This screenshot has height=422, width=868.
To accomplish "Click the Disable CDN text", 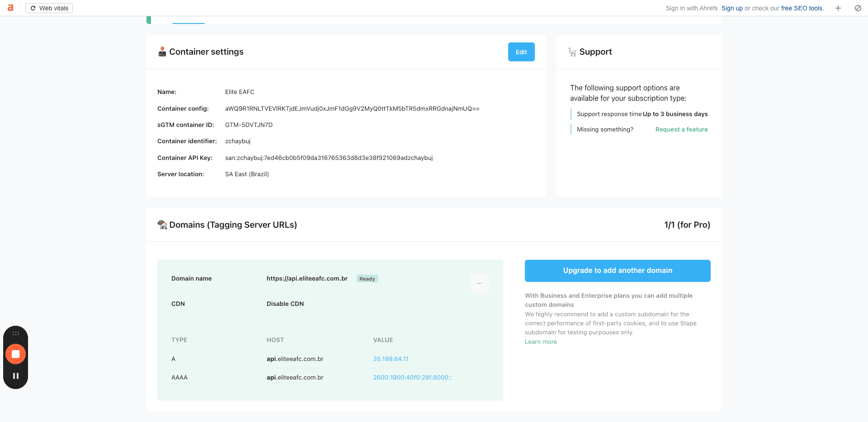I will (x=285, y=304).
